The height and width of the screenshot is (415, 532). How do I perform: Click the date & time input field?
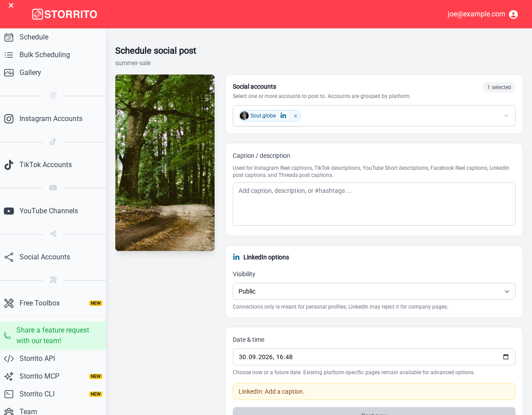374,357
